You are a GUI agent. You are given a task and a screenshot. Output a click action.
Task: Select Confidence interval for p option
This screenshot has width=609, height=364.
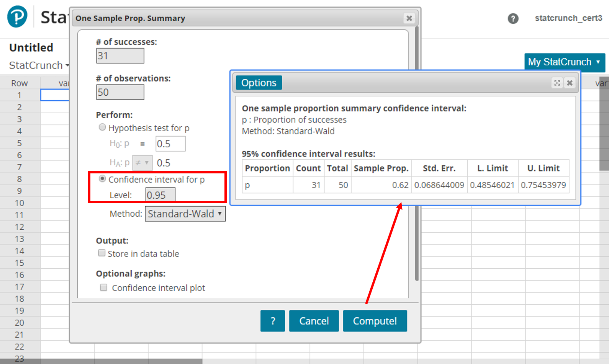102,179
